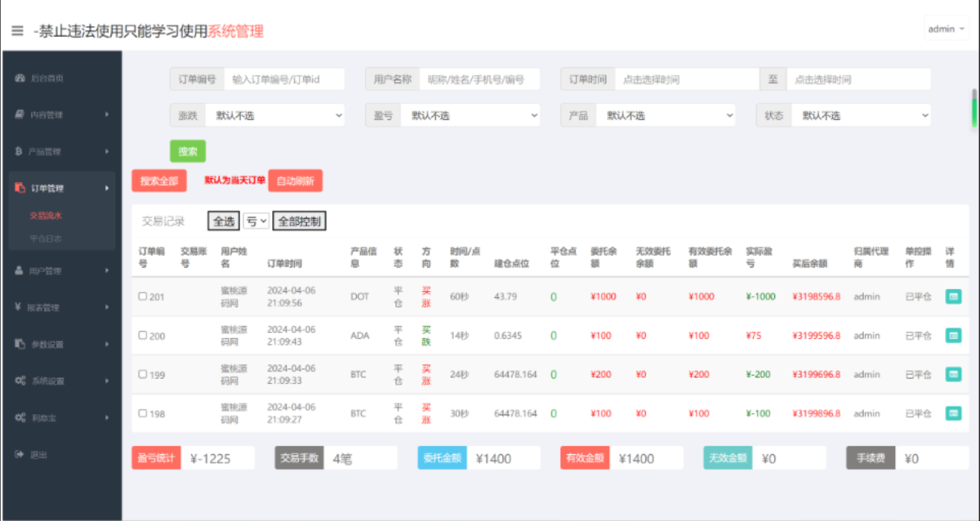Open the 涨跌 filter dropdown
The width and height of the screenshot is (980, 521).
(275, 116)
